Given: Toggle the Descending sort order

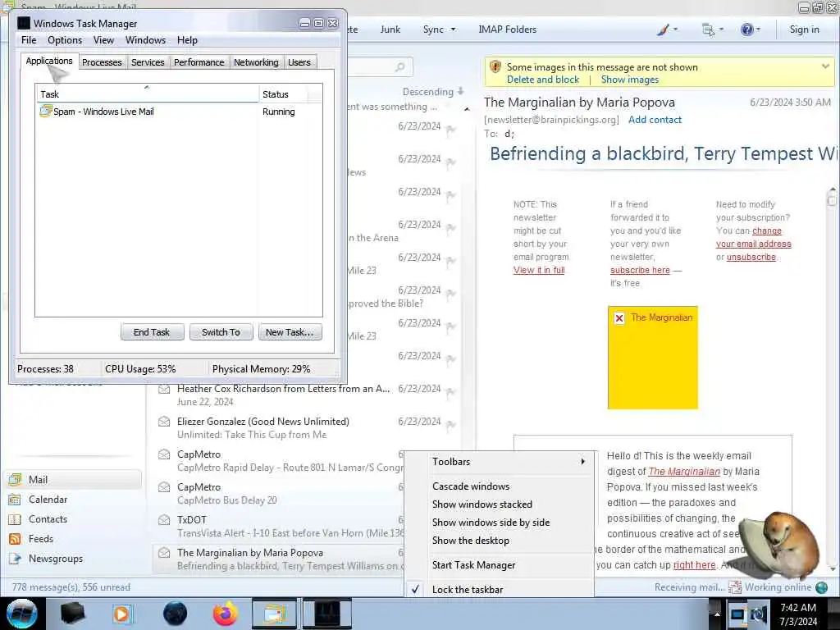Looking at the screenshot, I should click(x=433, y=92).
